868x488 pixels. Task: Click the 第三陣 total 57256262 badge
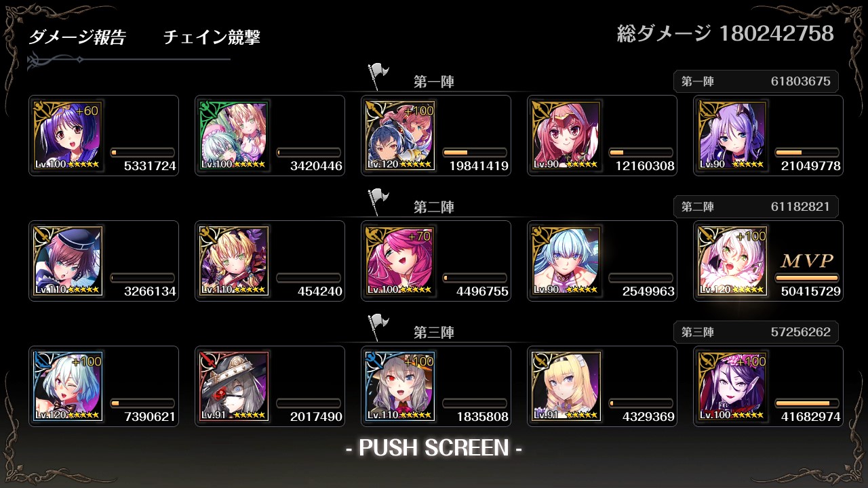(x=756, y=332)
